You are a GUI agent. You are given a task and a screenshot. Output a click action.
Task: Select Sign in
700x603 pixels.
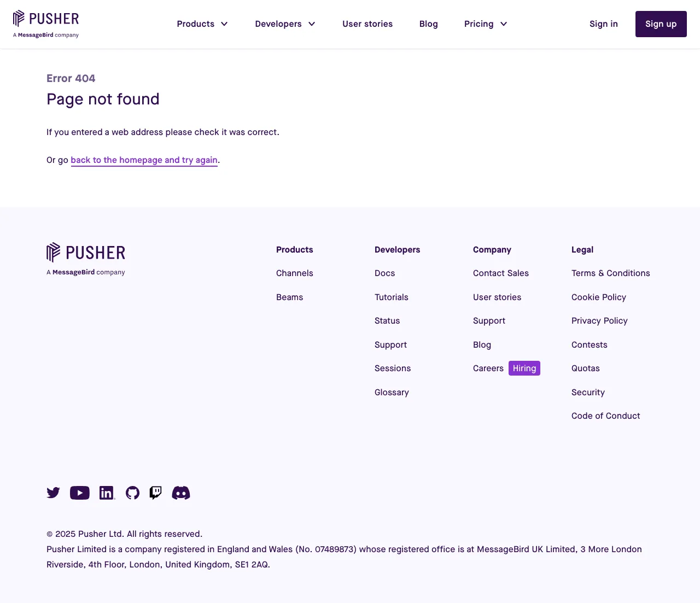(603, 24)
